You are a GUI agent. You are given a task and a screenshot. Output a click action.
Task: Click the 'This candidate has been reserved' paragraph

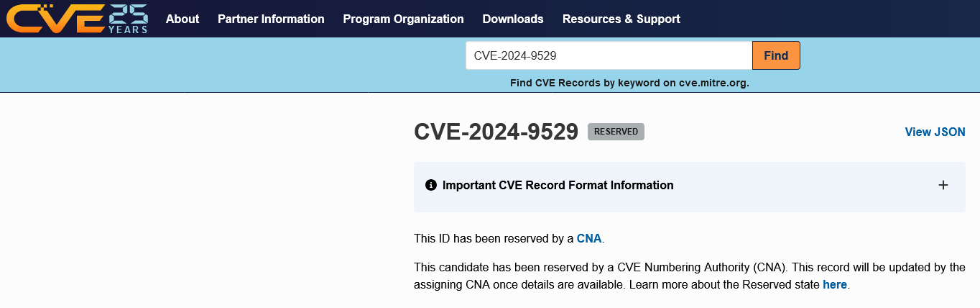point(690,276)
